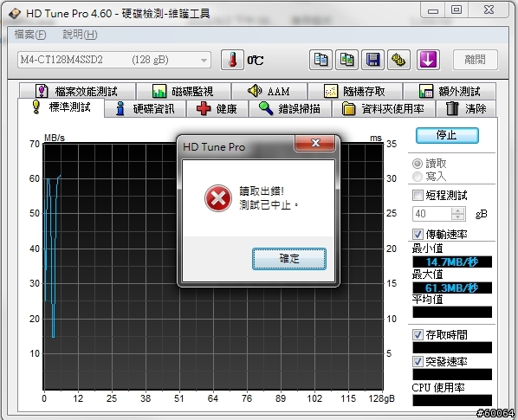Enable the 短程測試 checkbox

point(418,196)
